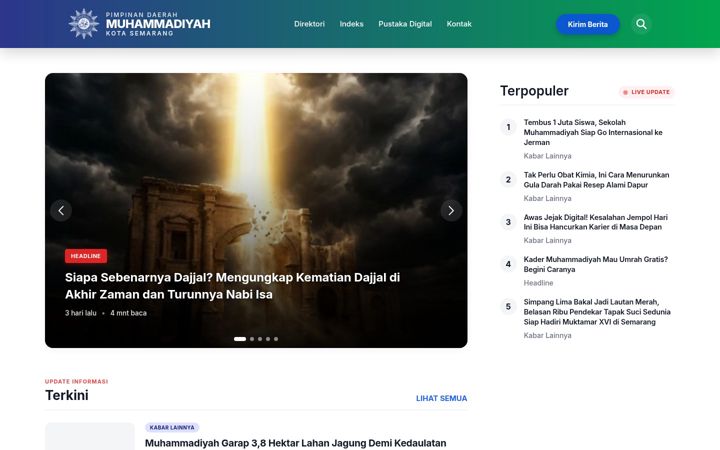Select the first active carousel indicator
This screenshot has width=720, height=450.
(x=240, y=339)
